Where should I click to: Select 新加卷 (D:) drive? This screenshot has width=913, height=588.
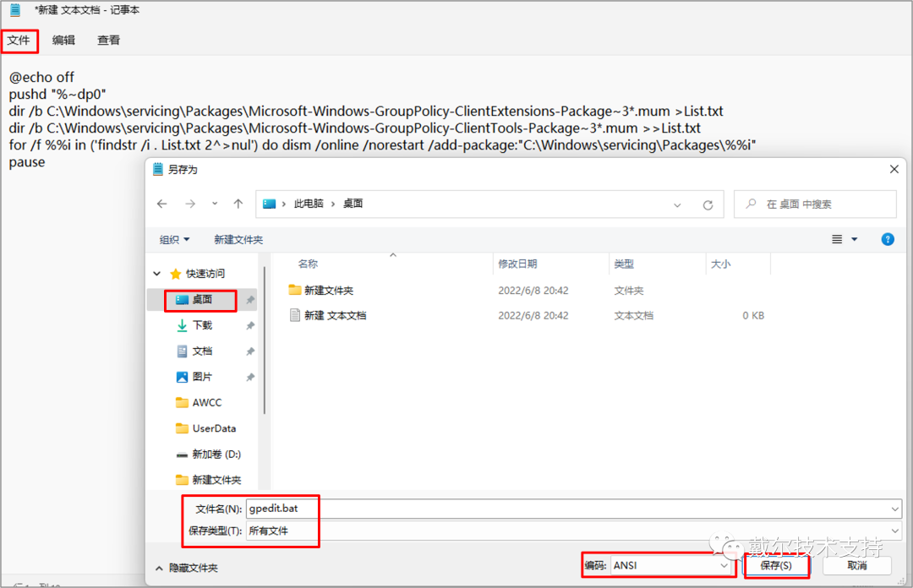[216, 455]
